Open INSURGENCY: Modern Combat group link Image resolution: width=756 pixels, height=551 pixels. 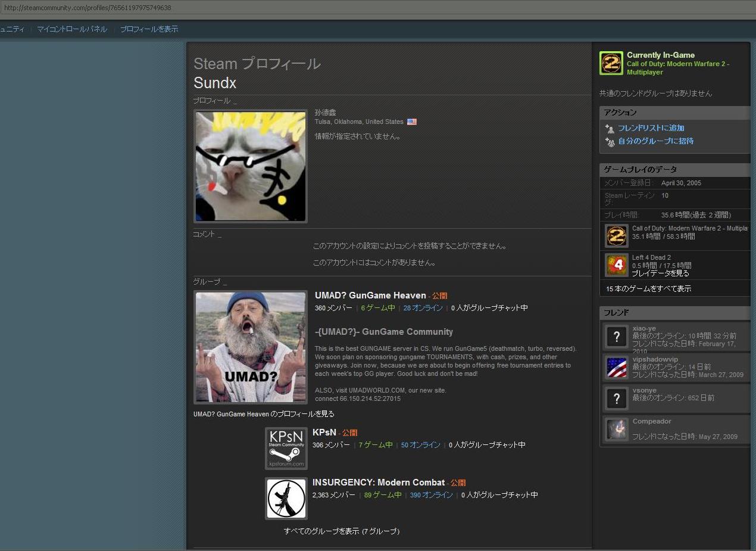379,482
